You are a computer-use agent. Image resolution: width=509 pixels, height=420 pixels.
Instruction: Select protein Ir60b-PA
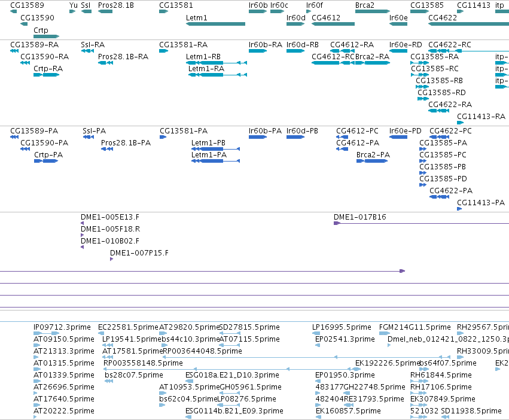click(265, 131)
